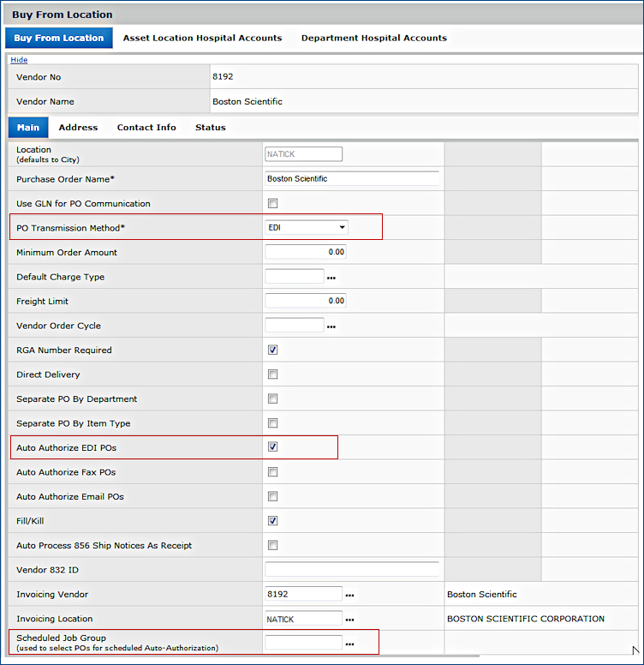The image size is (644, 665).
Task: Uncheck Auto Authorize EDI POs checkbox
Action: click(273, 447)
